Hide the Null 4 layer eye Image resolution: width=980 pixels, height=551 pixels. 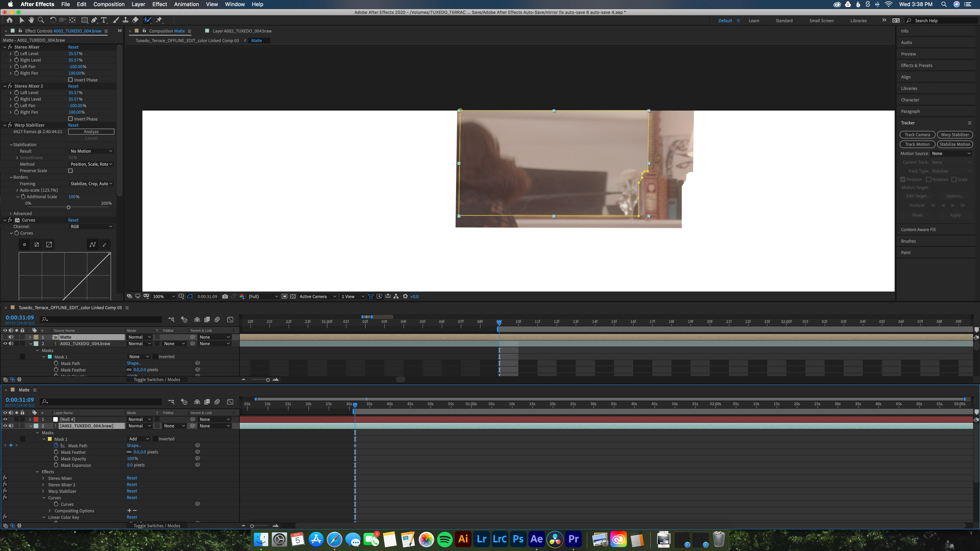click(x=5, y=419)
